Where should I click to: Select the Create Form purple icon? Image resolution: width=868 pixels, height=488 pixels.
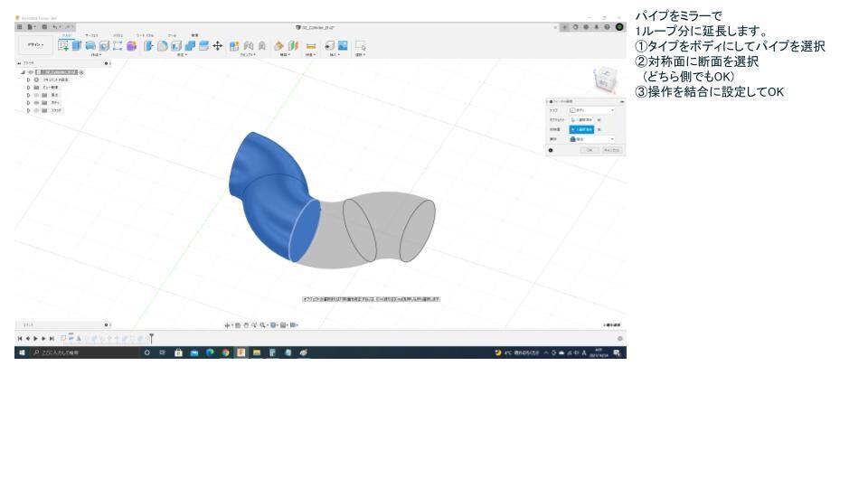click(131, 45)
